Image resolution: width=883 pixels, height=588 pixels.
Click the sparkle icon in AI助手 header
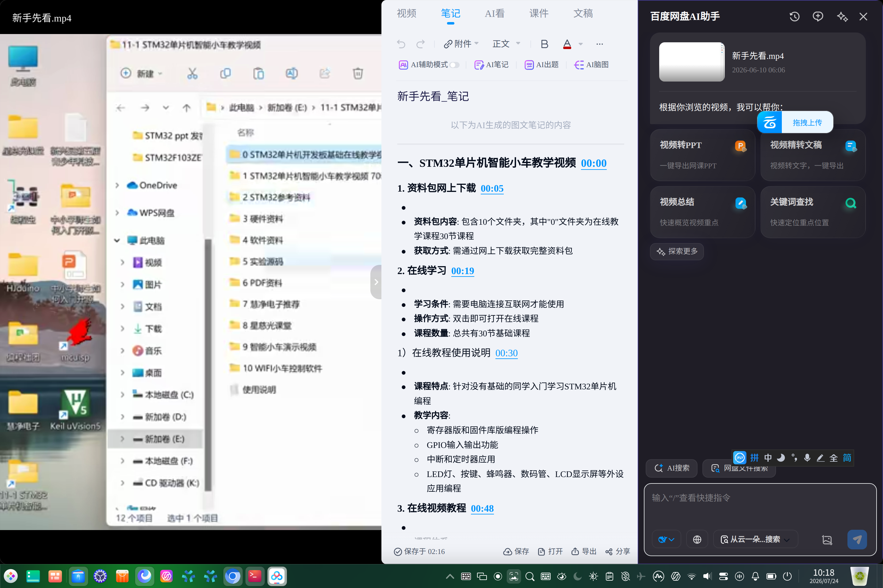(842, 17)
